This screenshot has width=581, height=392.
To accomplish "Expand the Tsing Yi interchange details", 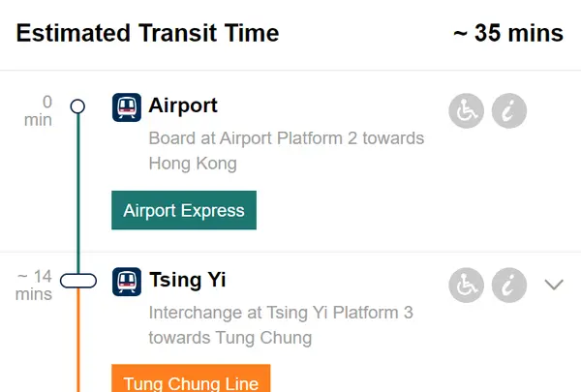I will tap(554, 285).
